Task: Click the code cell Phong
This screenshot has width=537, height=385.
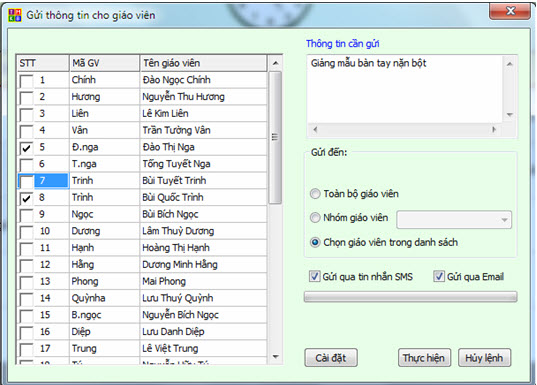Action: coord(104,281)
